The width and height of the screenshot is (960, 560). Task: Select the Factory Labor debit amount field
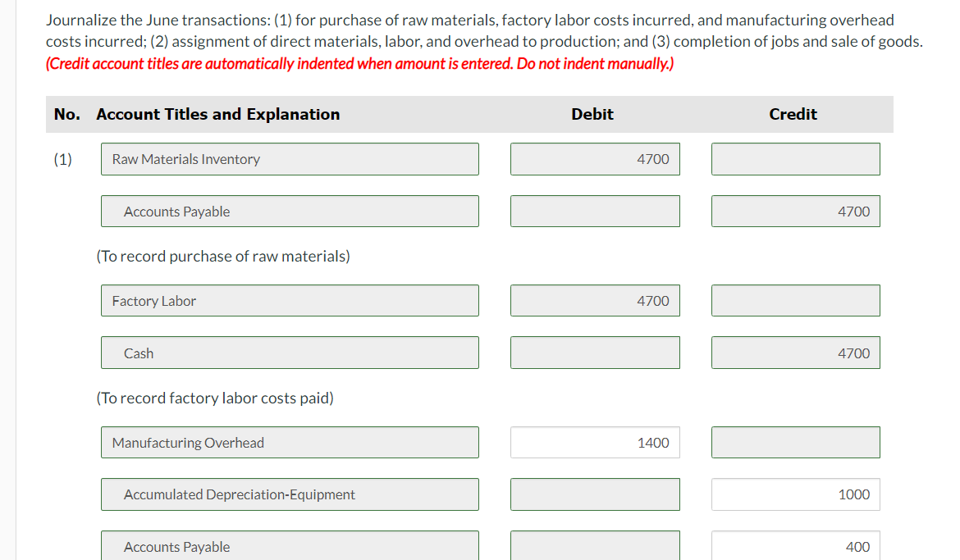tap(595, 301)
